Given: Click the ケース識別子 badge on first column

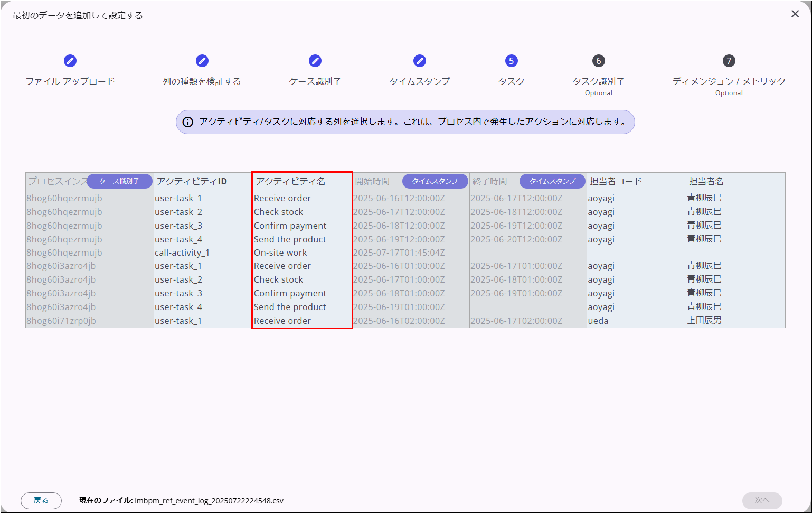Looking at the screenshot, I should coord(119,181).
